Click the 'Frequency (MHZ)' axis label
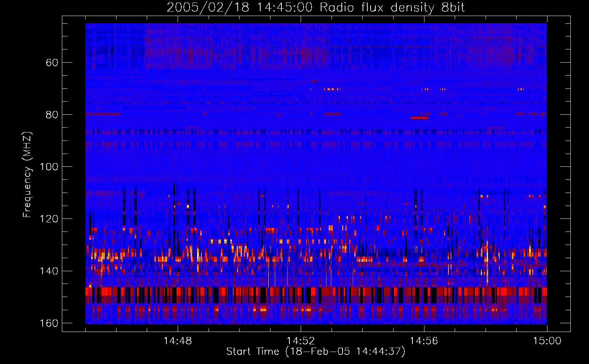The height and width of the screenshot is (364, 589). coord(27,175)
